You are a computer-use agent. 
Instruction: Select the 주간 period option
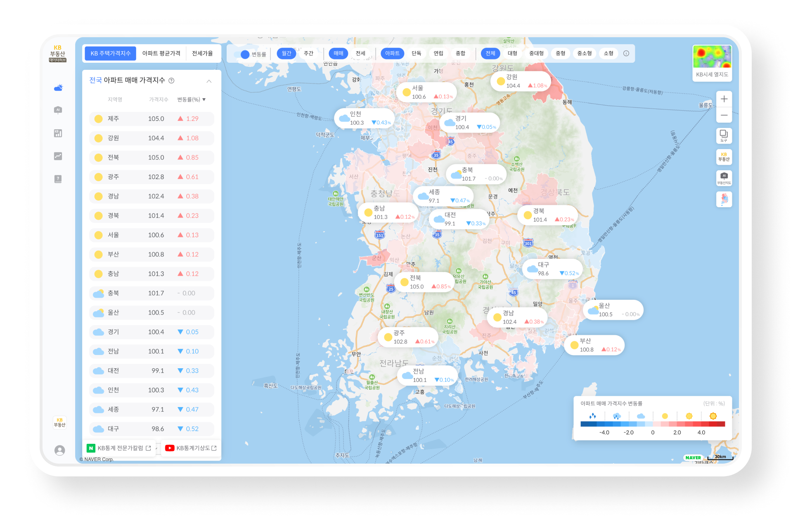pos(308,53)
